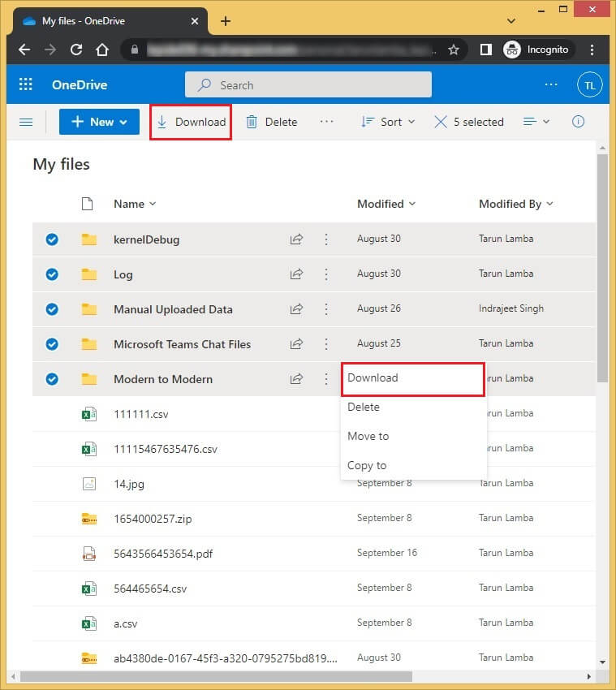
Task: Open more actions for Microsoft Teams Chat Files
Action: pyautogui.click(x=326, y=343)
